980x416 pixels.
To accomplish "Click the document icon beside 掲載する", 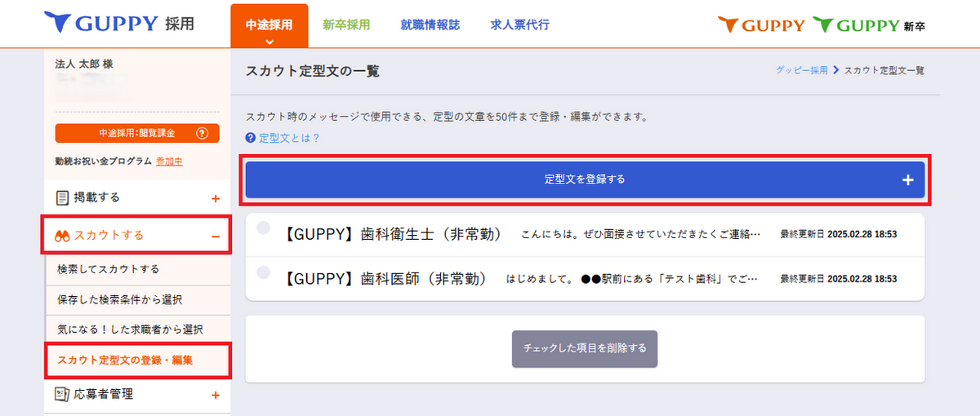I will [62, 197].
